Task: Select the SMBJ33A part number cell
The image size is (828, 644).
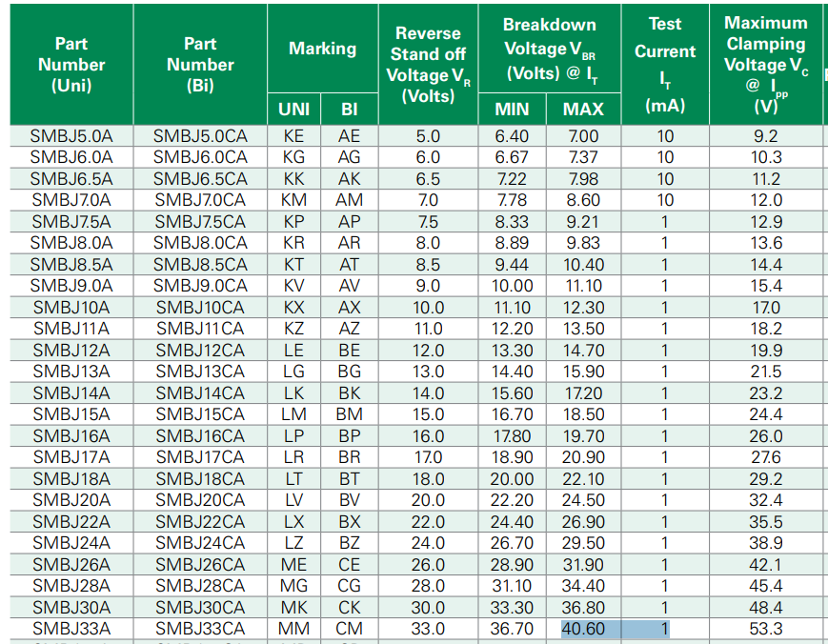Action: [x=71, y=629]
